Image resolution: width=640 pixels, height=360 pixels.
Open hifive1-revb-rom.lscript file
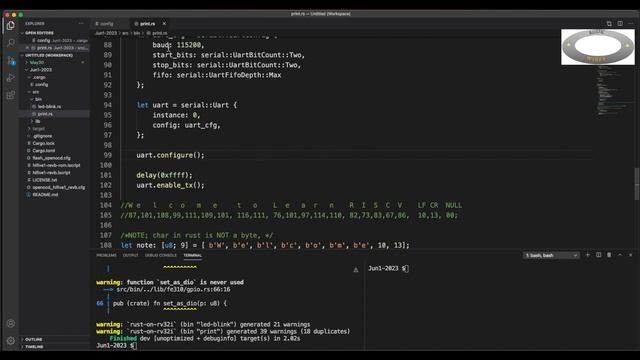coord(56,165)
